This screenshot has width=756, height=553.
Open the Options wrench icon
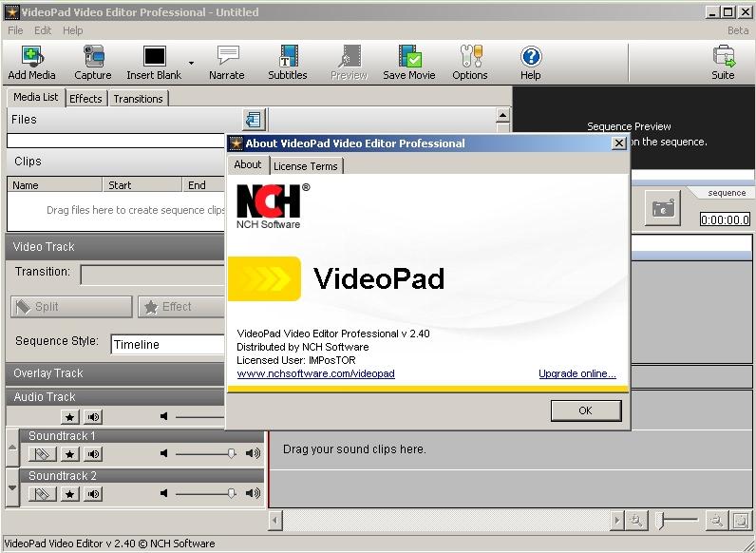pyautogui.click(x=470, y=56)
